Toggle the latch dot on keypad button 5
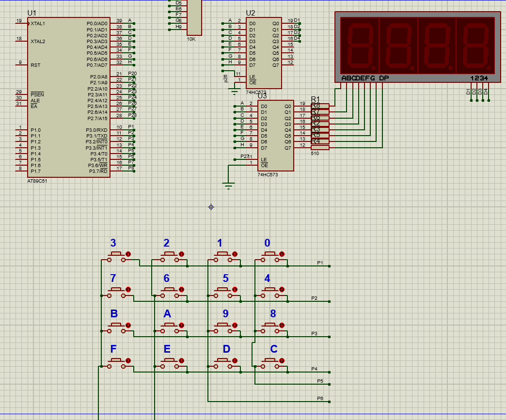Image resolution: width=506 pixels, height=420 pixels. (x=235, y=290)
